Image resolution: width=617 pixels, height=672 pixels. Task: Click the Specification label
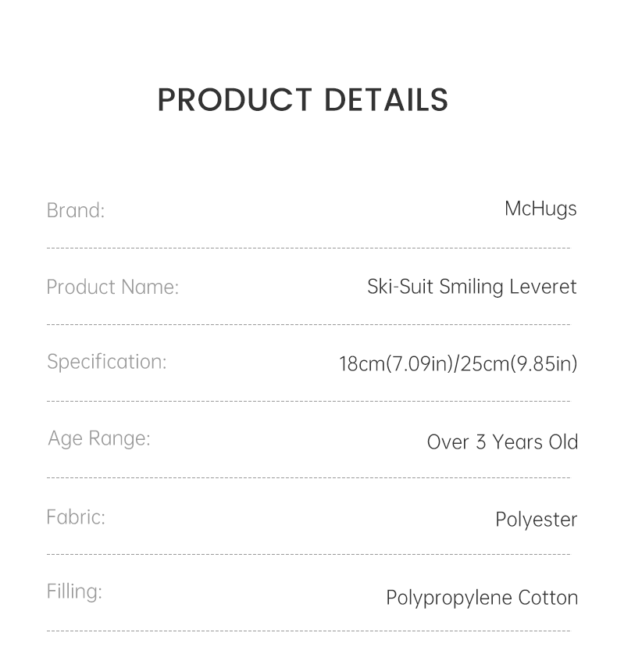click(107, 362)
